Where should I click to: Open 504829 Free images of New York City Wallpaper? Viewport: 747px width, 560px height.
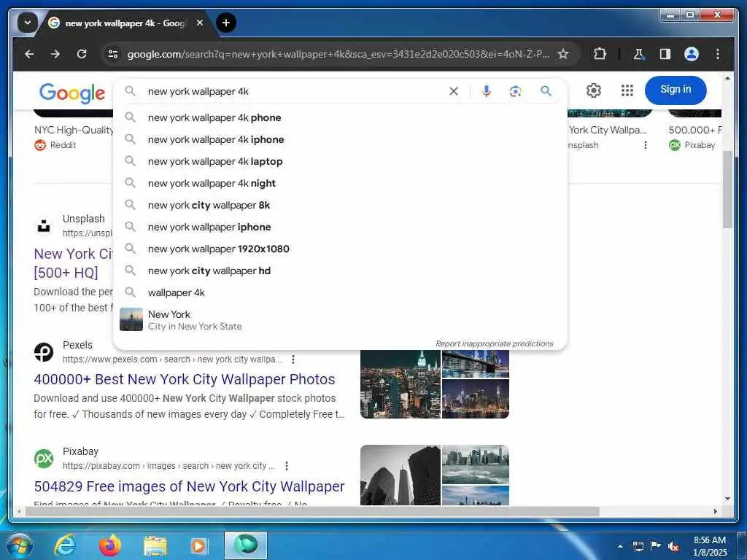click(x=189, y=486)
